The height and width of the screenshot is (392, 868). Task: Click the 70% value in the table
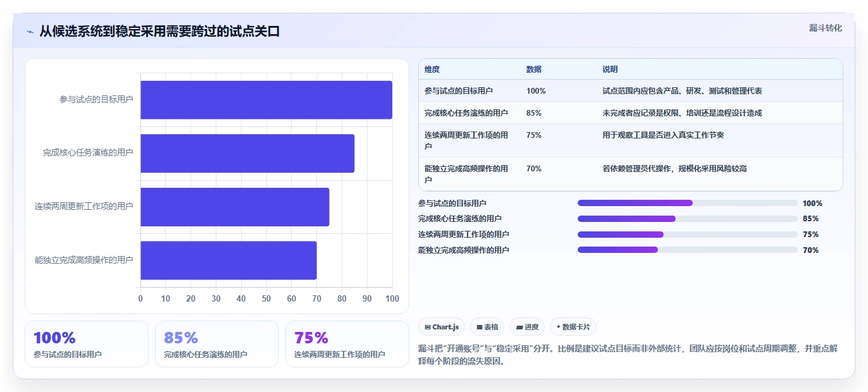tap(533, 169)
